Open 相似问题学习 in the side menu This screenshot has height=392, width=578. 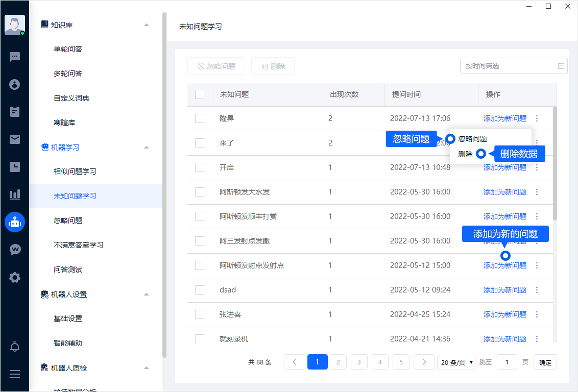75,171
